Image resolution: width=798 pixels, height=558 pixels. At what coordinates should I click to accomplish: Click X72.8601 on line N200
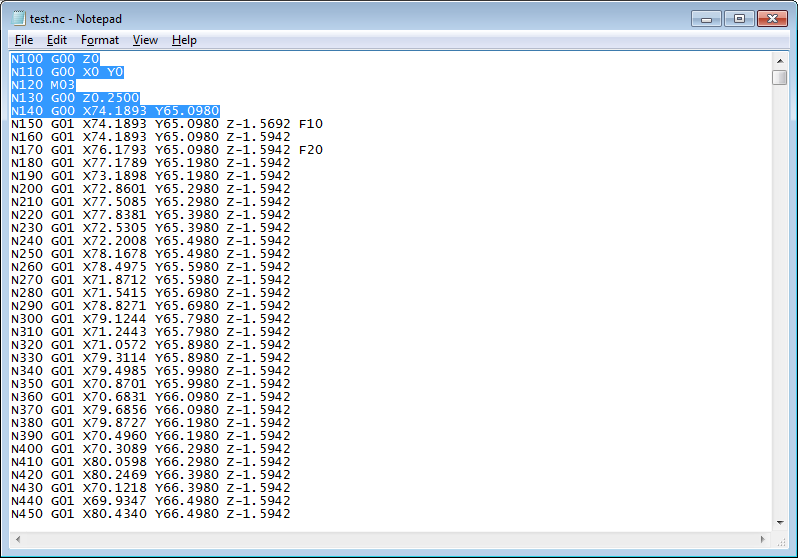coord(115,188)
